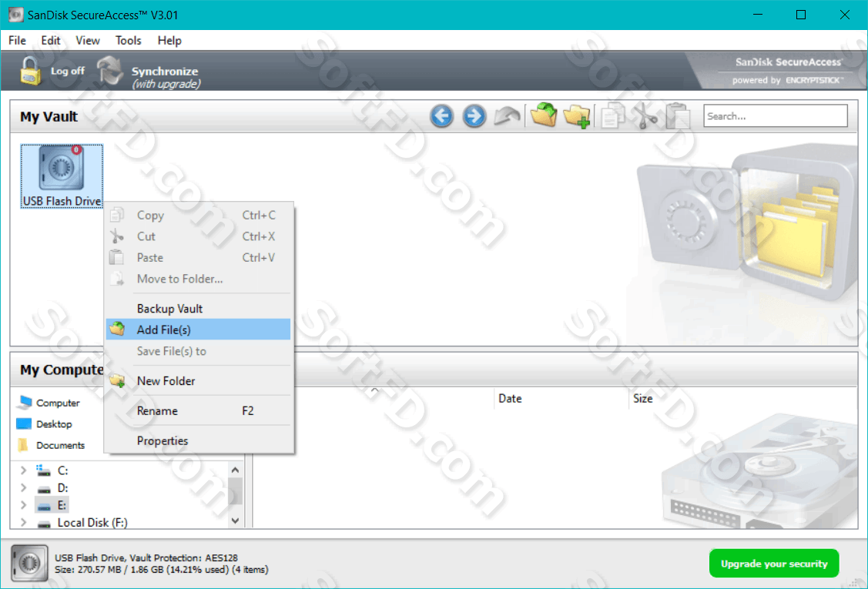Click the Cut scissors toolbar icon

645,116
